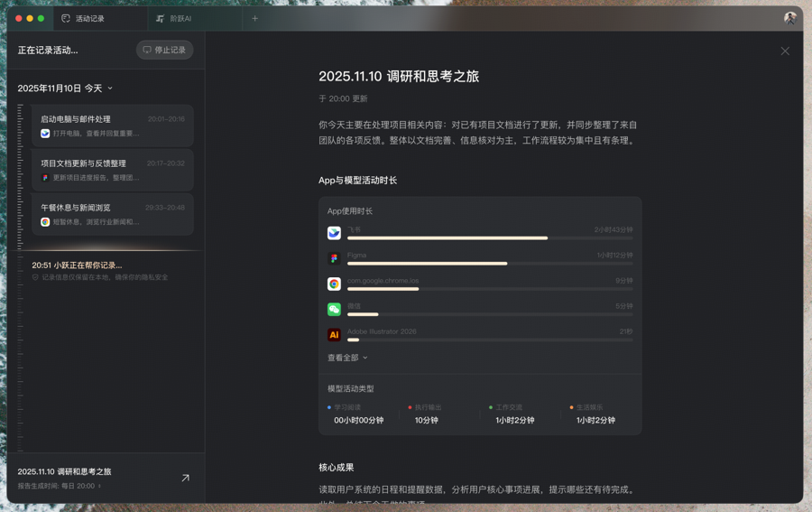Close the report panel with the X
812x512 pixels.
784,51
